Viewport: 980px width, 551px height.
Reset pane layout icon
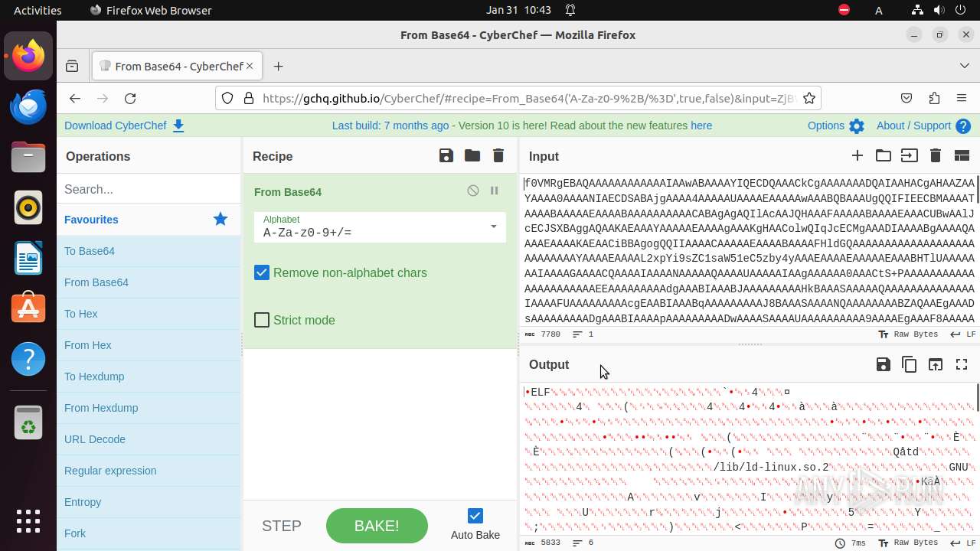pos(962,156)
